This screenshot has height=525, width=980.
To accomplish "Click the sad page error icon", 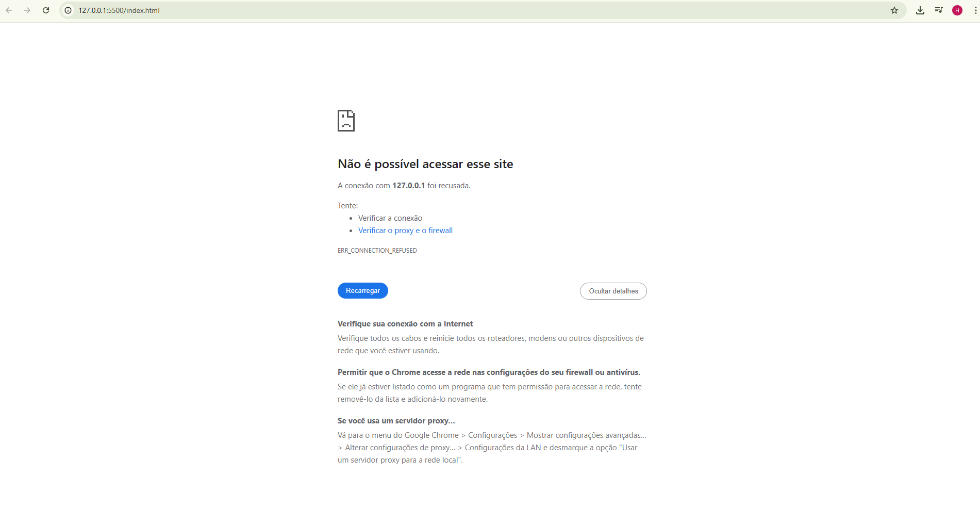I will click(346, 121).
